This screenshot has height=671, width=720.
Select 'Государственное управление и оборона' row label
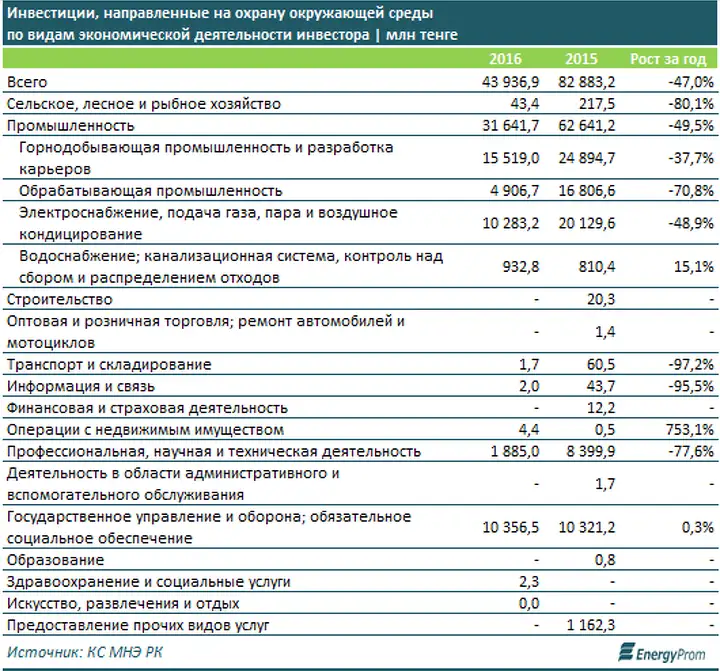click(x=209, y=527)
